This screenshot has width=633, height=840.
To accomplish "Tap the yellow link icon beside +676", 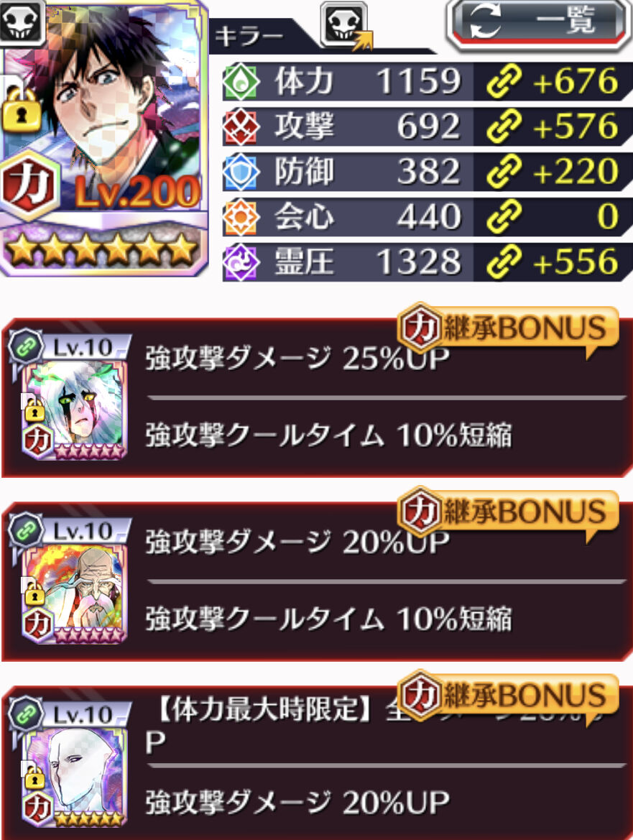I will (504, 81).
